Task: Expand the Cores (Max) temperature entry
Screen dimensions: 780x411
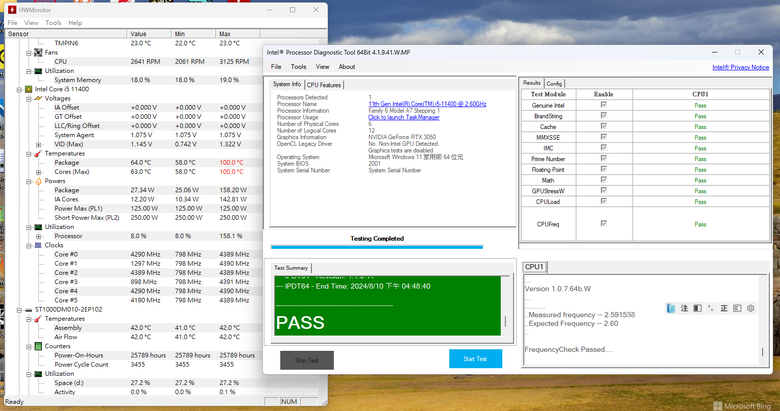Action: tap(38, 172)
